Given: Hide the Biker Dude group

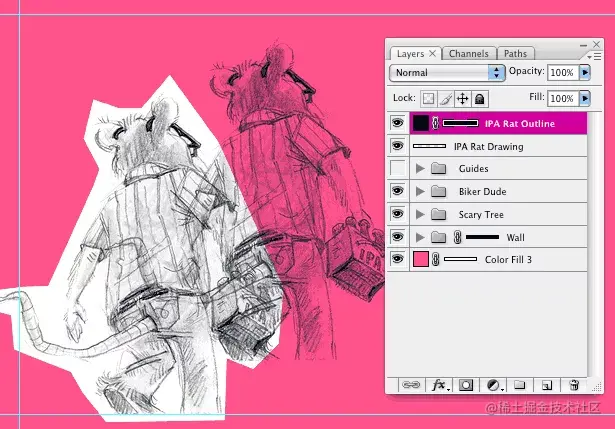Looking at the screenshot, I should click(397, 191).
